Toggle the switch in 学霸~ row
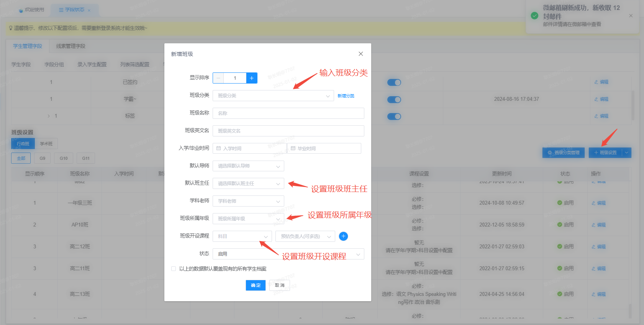This screenshot has width=644, height=325. (394, 100)
